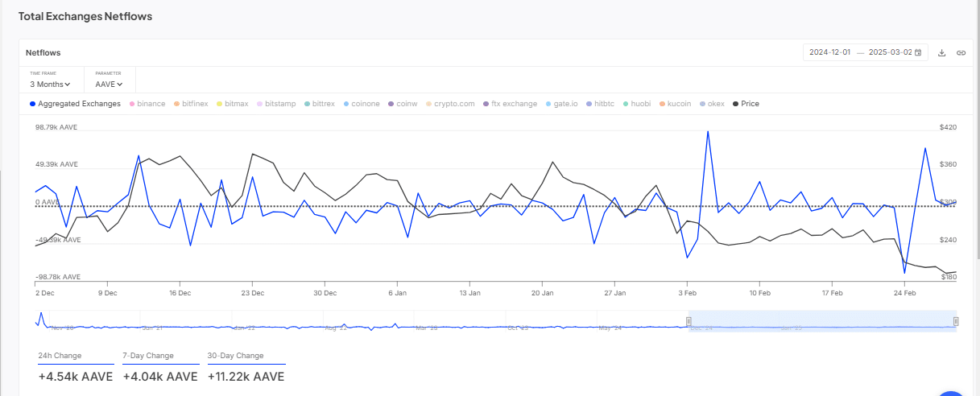980x396 pixels.
Task: Click the 24 Feb date label
Action: coord(905,293)
